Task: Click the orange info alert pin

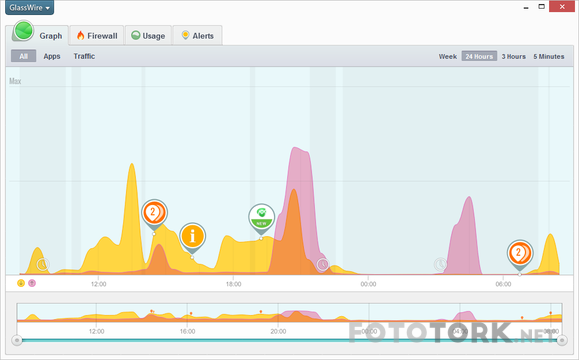Action: coord(192,238)
